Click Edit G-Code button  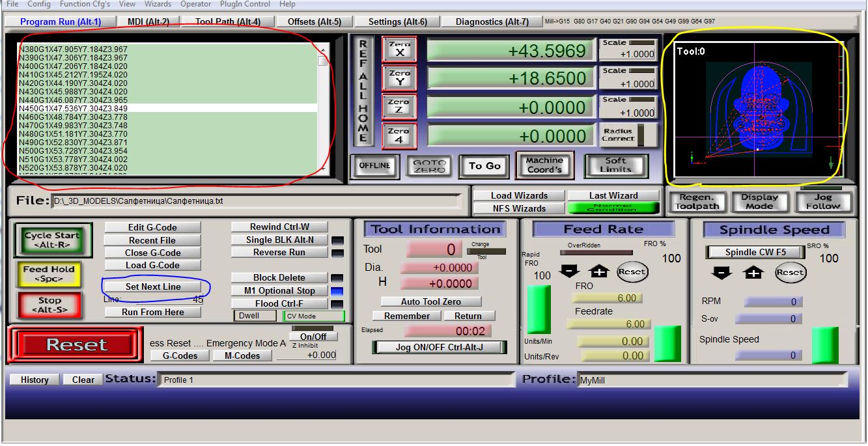point(153,227)
